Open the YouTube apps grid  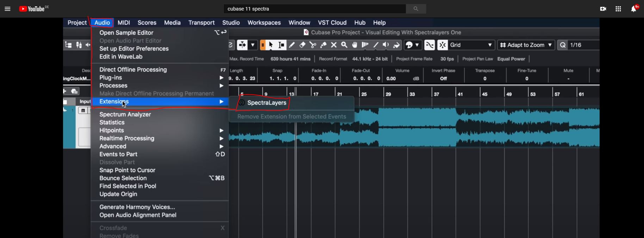[618, 9]
